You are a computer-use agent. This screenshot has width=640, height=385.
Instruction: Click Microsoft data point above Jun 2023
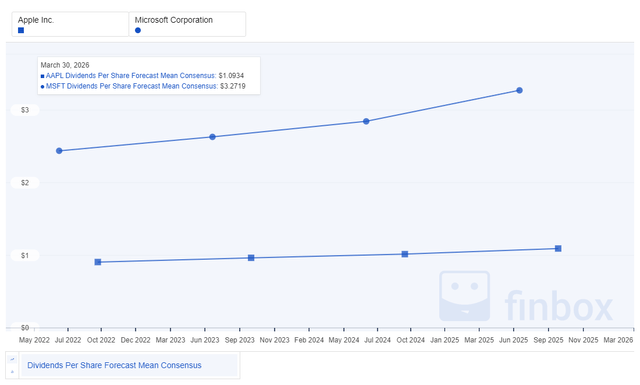pos(213,137)
